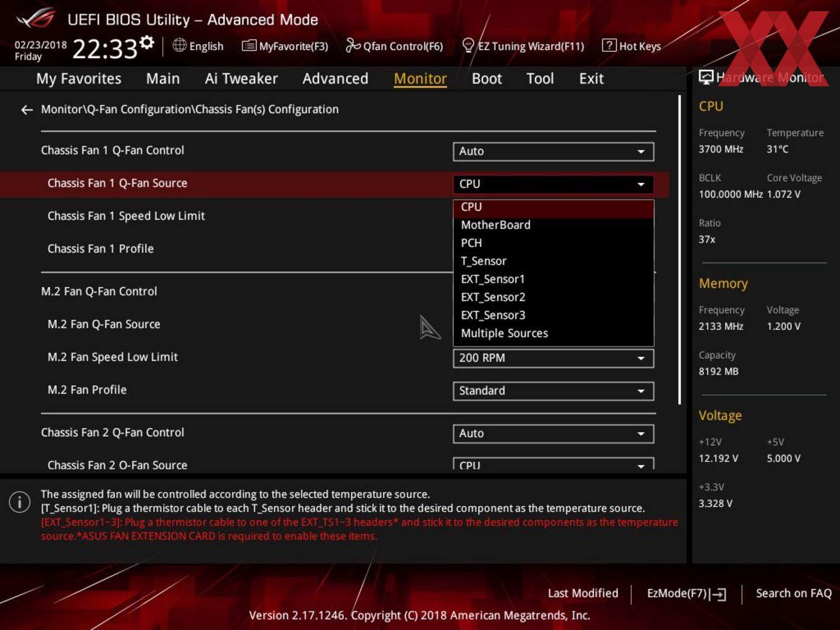Click Last Modified
Viewport: 840px width, 630px height.
coord(583,593)
